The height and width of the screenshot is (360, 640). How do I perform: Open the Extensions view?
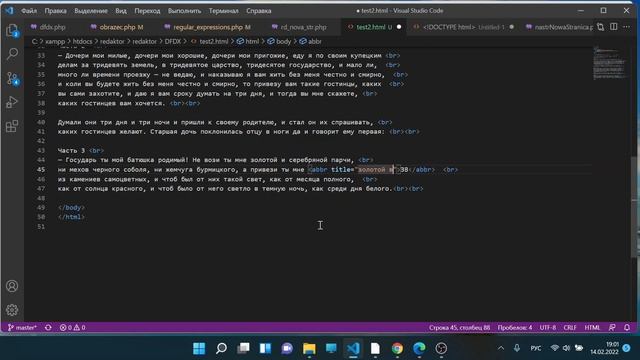point(12,126)
